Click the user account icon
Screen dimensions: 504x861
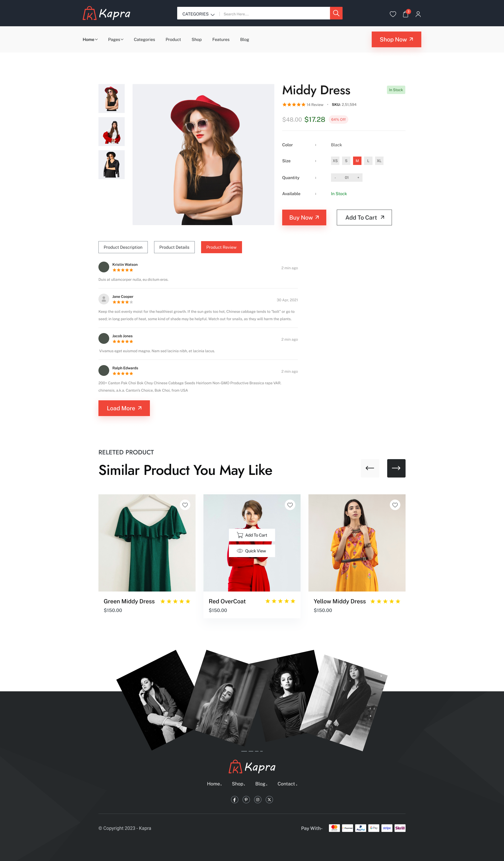point(418,13)
